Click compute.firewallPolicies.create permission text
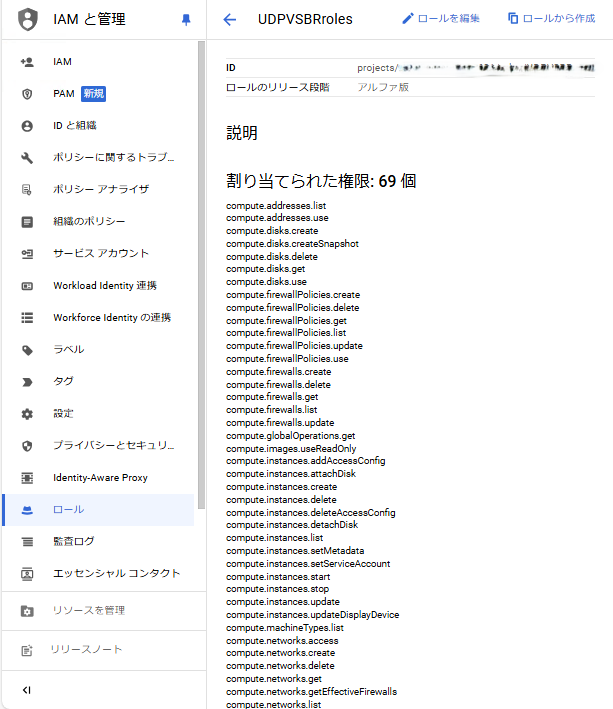This screenshot has width=613, height=709. 293,295
